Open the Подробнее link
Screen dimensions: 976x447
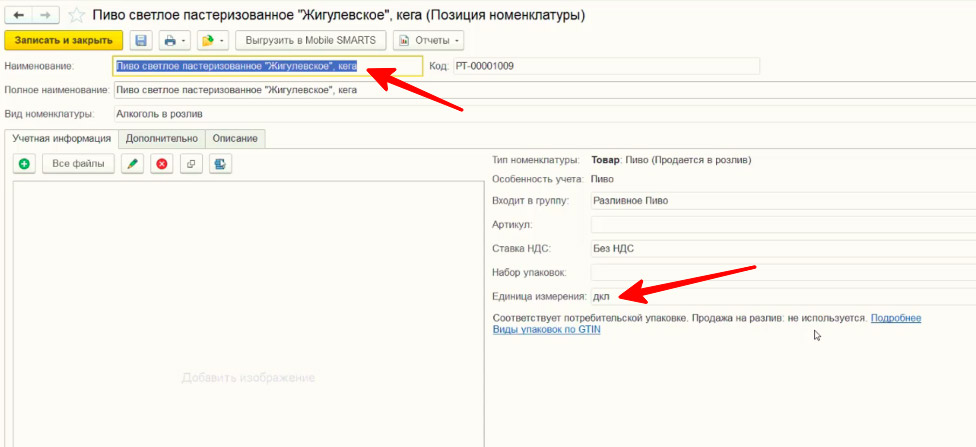tap(896, 318)
